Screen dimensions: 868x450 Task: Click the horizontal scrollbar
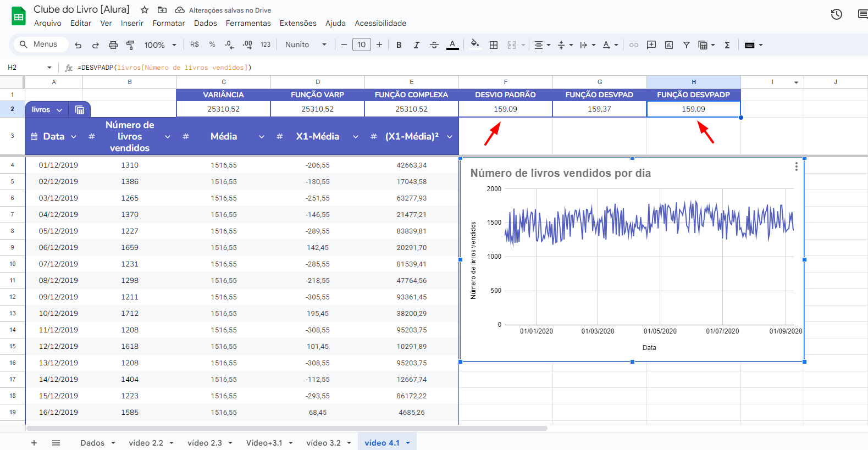pos(286,428)
